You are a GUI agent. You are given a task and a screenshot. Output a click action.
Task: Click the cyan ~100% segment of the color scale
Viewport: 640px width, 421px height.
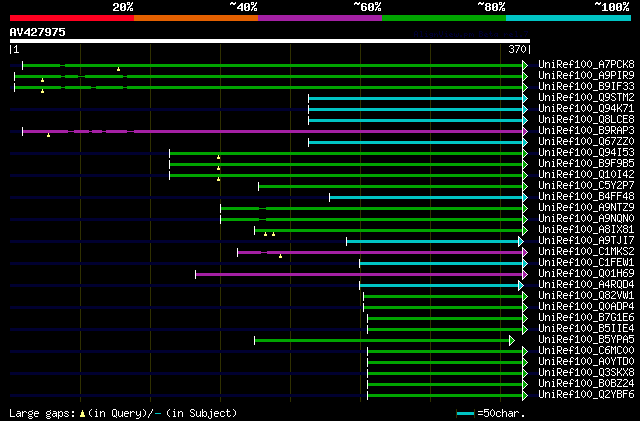(x=569, y=18)
